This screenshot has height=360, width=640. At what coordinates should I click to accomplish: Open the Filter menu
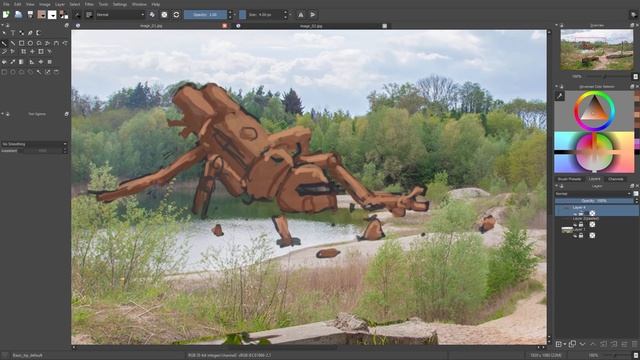89,4
